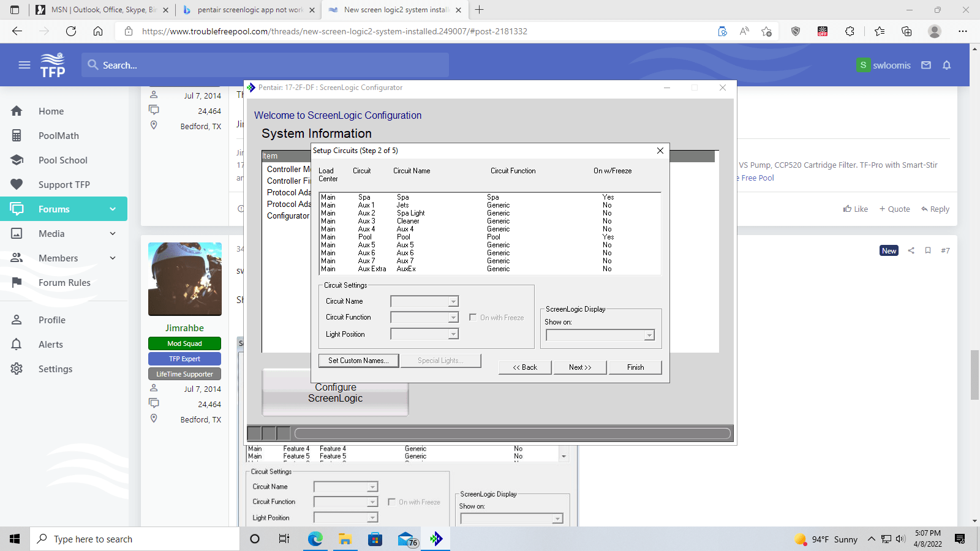Add this page to favorites

[766, 31]
